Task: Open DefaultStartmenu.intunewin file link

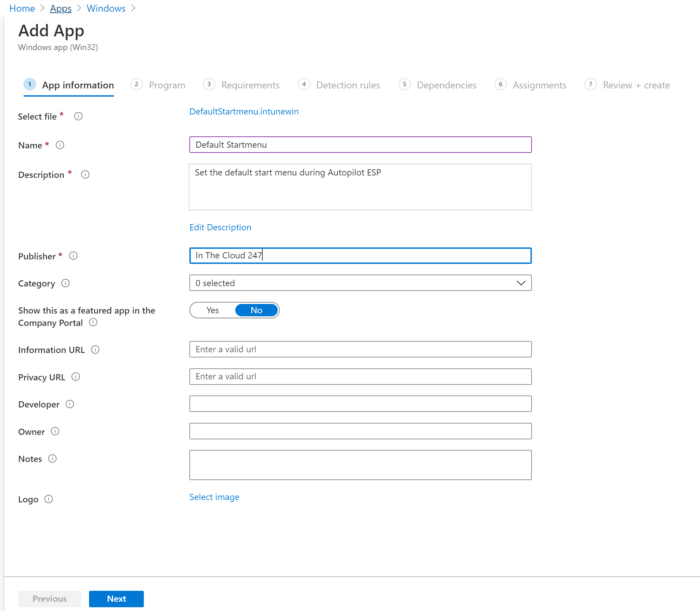Action: [244, 111]
